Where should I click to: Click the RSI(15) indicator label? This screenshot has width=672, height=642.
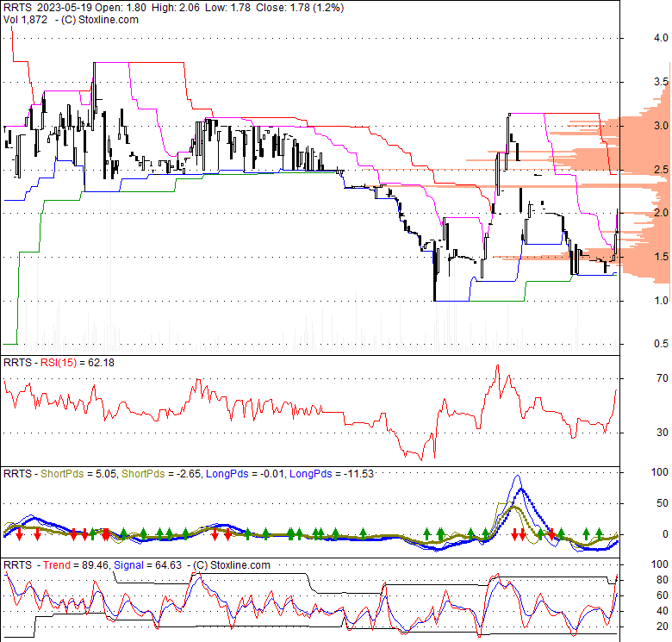click(59, 363)
